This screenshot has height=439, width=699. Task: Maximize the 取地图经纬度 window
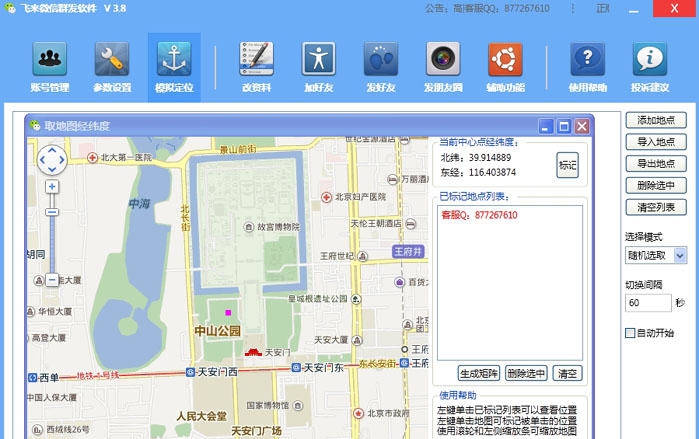coord(563,127)
